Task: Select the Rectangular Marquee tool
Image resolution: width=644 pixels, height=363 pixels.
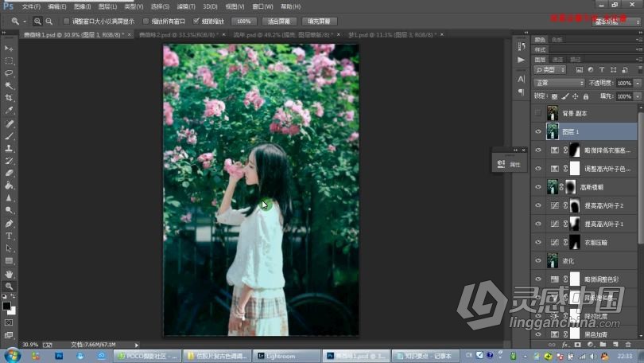Action: [x=9, y=60]
